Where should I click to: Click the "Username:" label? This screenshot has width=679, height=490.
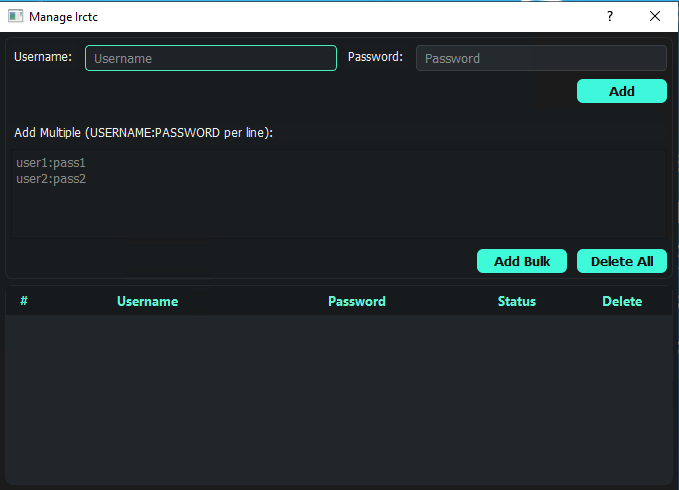tap(43, 57)
